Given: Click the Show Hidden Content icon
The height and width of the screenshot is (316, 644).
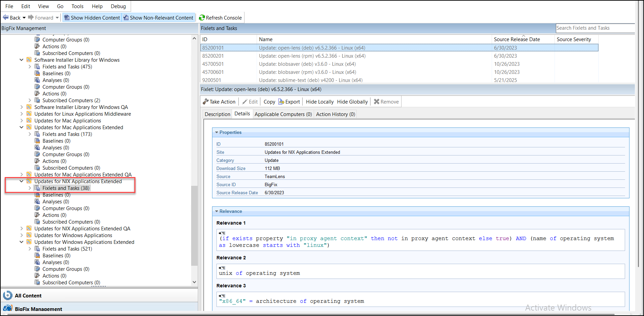Looking at the screenshot, I should tap(67, 18).
